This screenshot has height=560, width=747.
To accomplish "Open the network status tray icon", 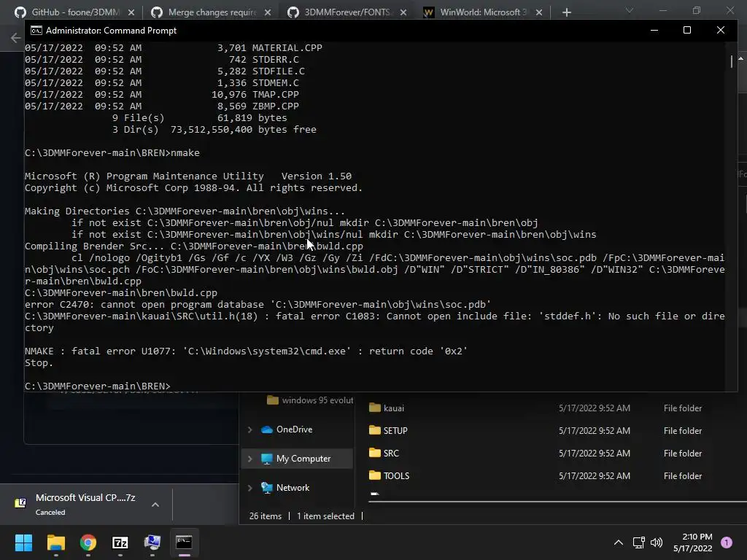I will click(638, 542).
